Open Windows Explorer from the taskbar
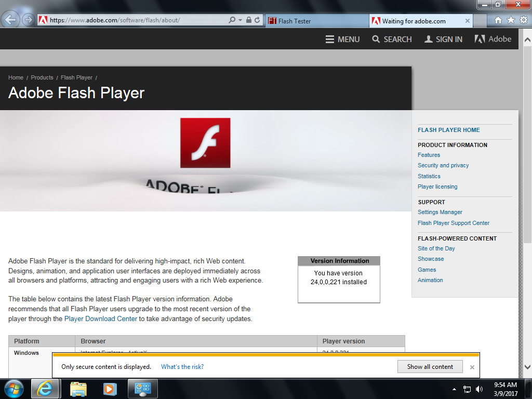This screenshot has width=532, height=399. click(x=78, y=389)
